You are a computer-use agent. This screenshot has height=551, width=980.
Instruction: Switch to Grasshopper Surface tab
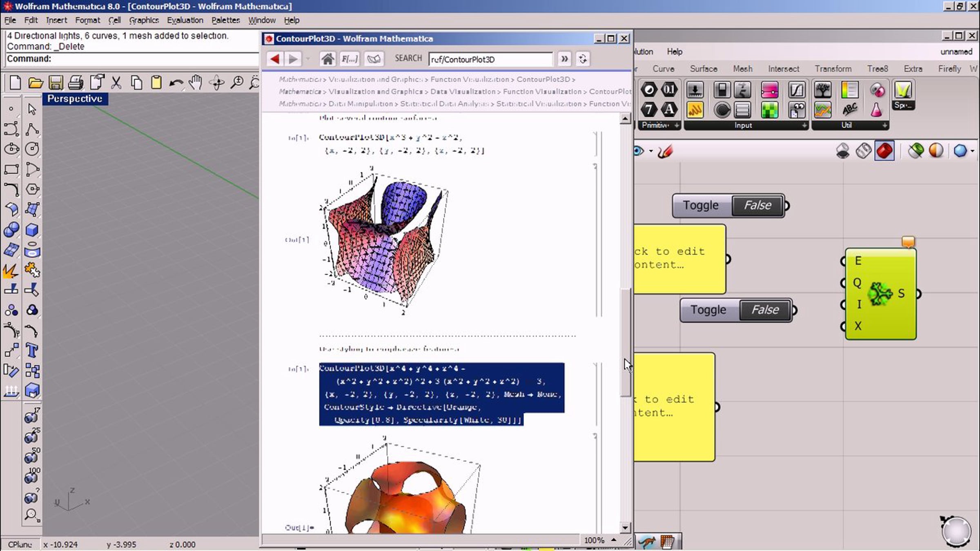(x=704, y=69)
